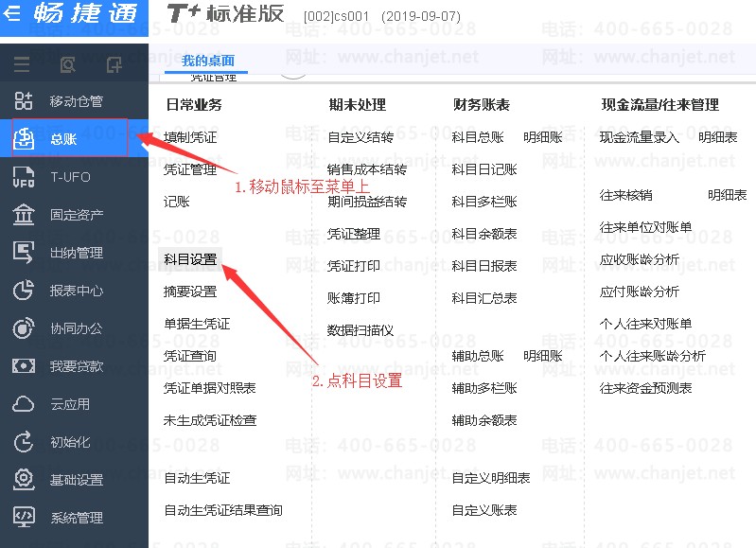The height and width of the screenshot is (548, 756).
Task: Open 凭证单据对照表 link
Action: 210,388
